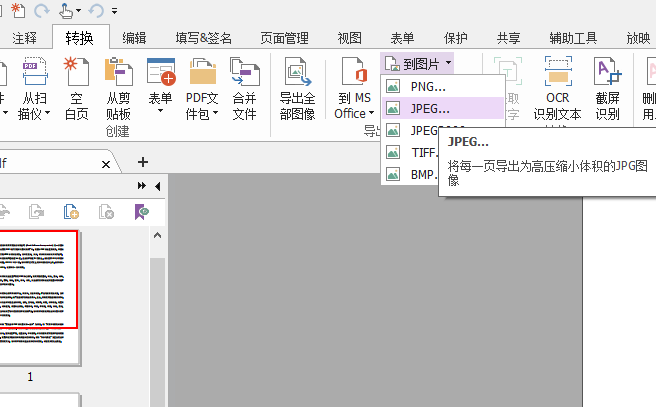Click the undo icon in quick access toolbar
The image size is (656, 407).
tap(96, 10)
